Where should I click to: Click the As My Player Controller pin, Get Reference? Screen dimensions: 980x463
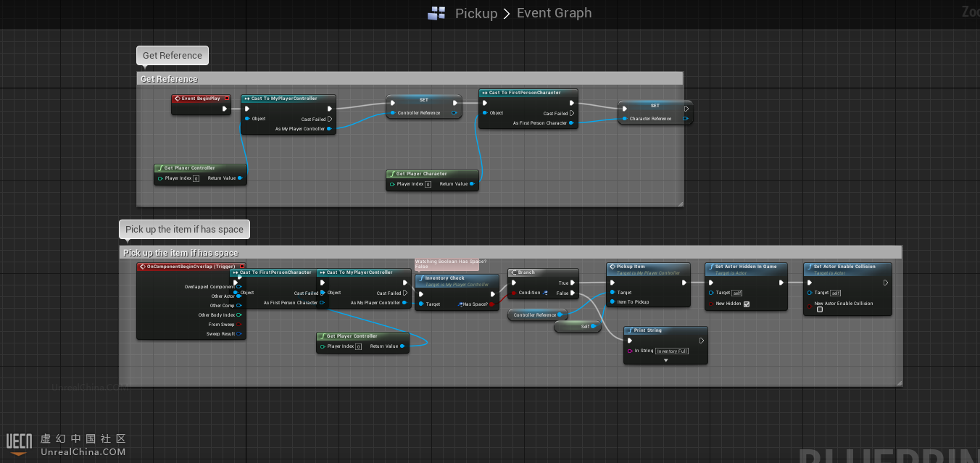[x=330, y=129]
